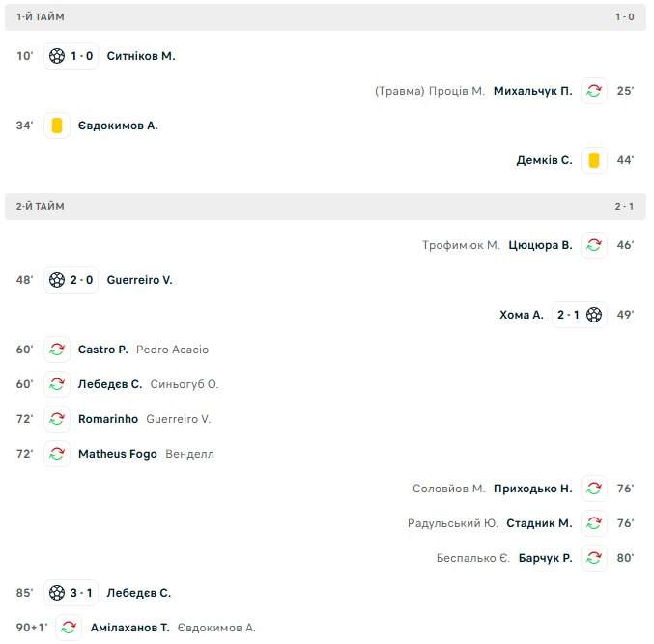654x644 pixels.
Task: Open player Ситніков М. from first goal
Action: tap(141, 56)
